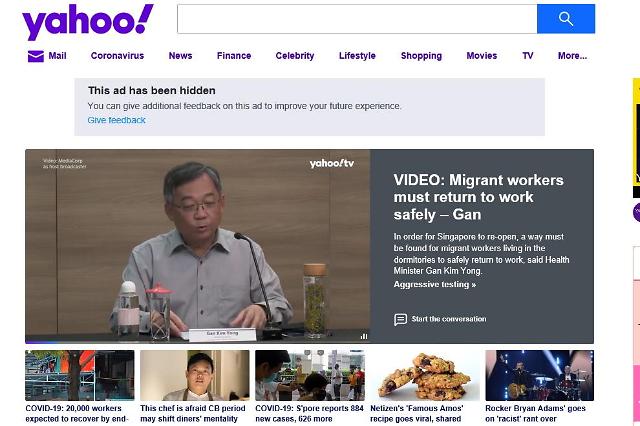Expand the More... navigation menu

point(572,55)
